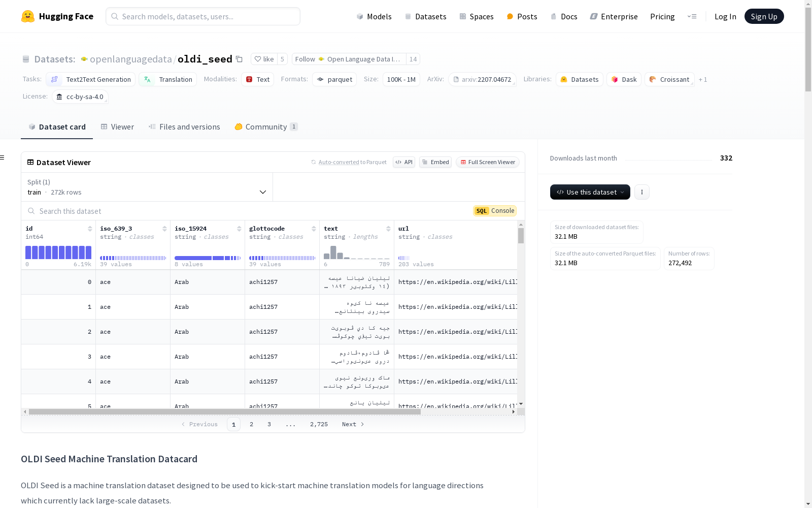This screenshot has width=812, height=508.
Task: Copy the dataset name with the copy icon
Action: pos(239,59)
